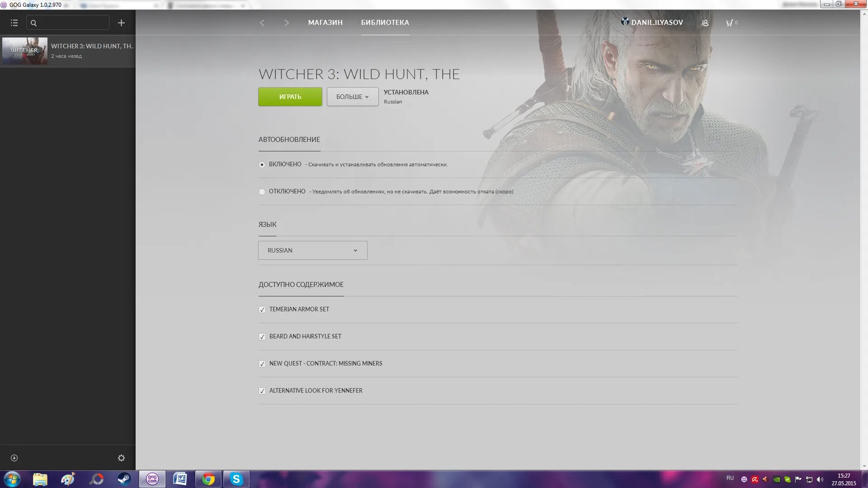This screenshot has height=488, width=868.
Task: Open the Paint palette taskbar icon
Action: 68,479
